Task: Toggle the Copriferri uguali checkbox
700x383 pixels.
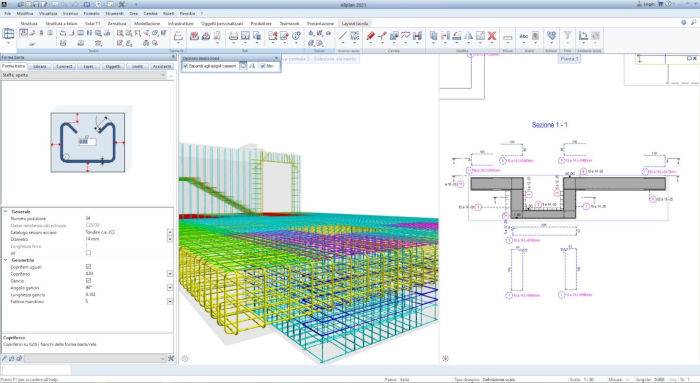Action: (88, 266)
